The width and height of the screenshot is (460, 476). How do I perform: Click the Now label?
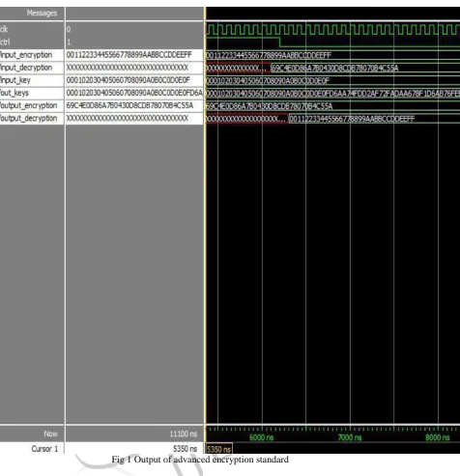pos(50,434)
